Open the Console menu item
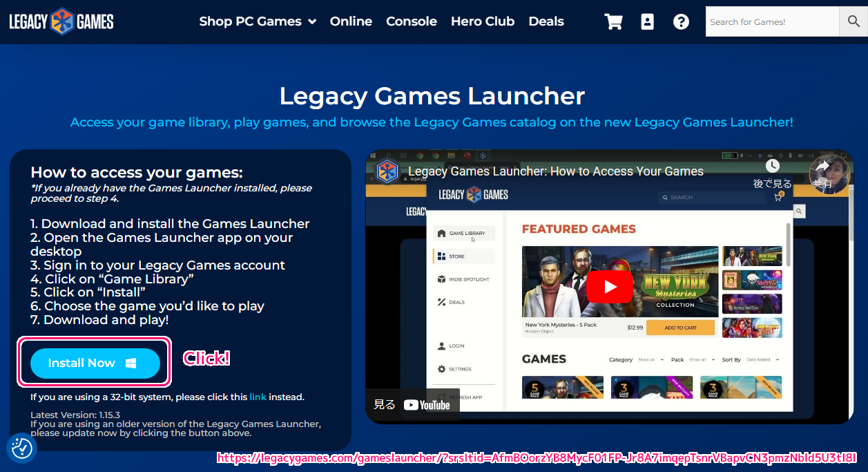Viewport: 868px width, 472px height. pos(412,21)
